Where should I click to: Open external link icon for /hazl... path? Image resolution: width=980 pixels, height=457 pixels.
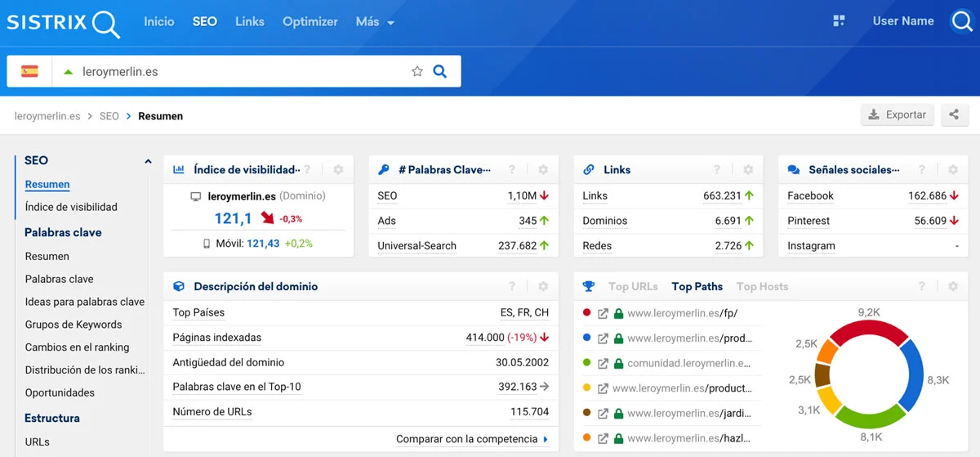tap(604, 438)
